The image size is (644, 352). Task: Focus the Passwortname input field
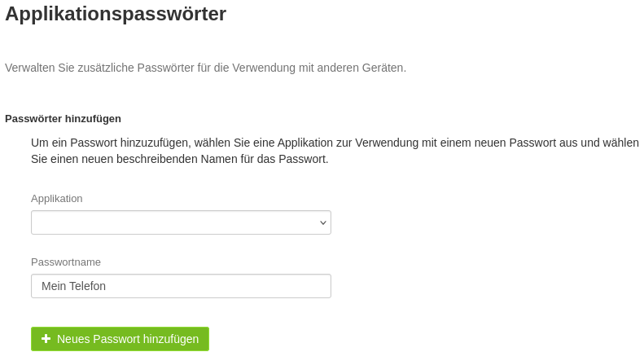coord(181,286)
